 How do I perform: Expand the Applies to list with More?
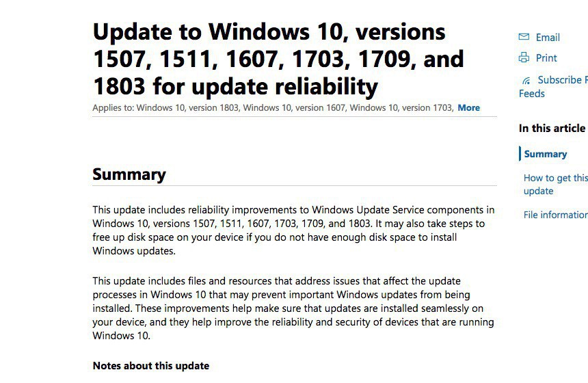pos(468,107)
